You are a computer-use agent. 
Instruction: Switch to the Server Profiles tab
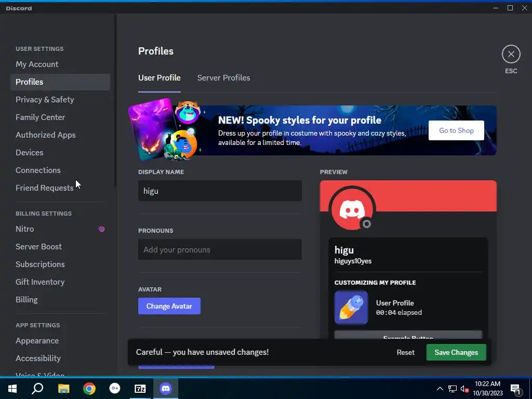[x=223, y=78]
